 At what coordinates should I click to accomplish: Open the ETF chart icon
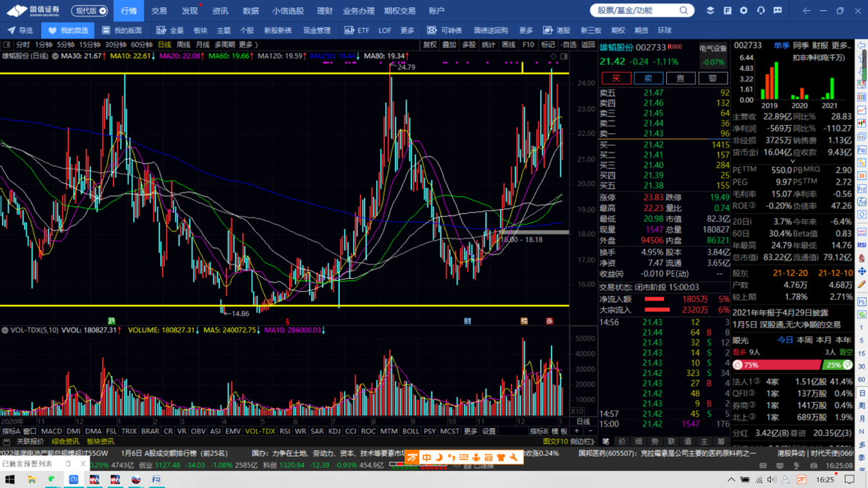349,30
